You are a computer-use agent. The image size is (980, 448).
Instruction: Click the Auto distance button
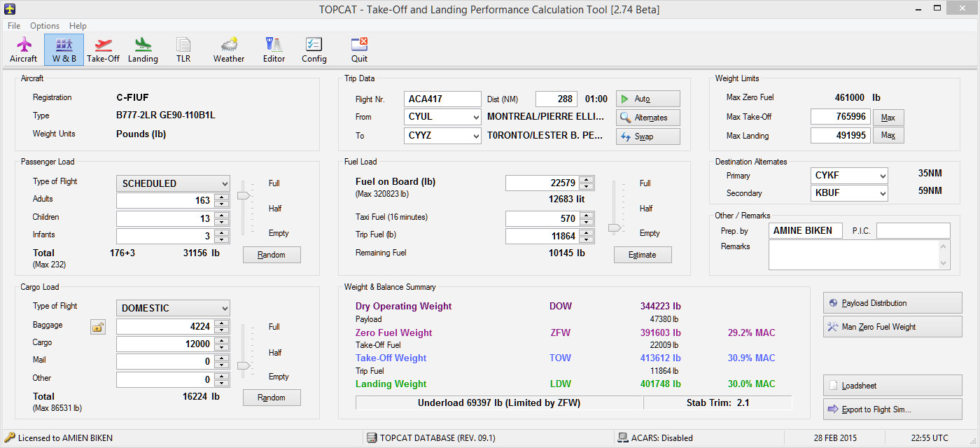coord(648,99)
